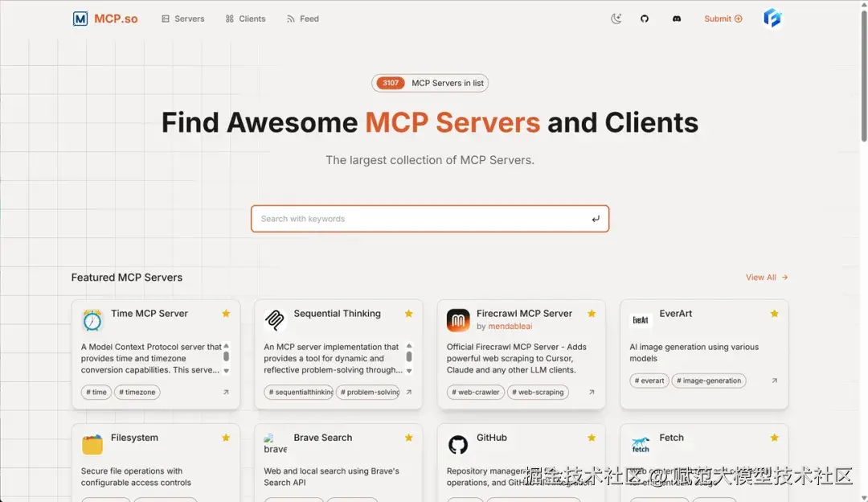Open the Firecrawl MCP Server logo icon

pyautogui.click(x=458, y=320)
